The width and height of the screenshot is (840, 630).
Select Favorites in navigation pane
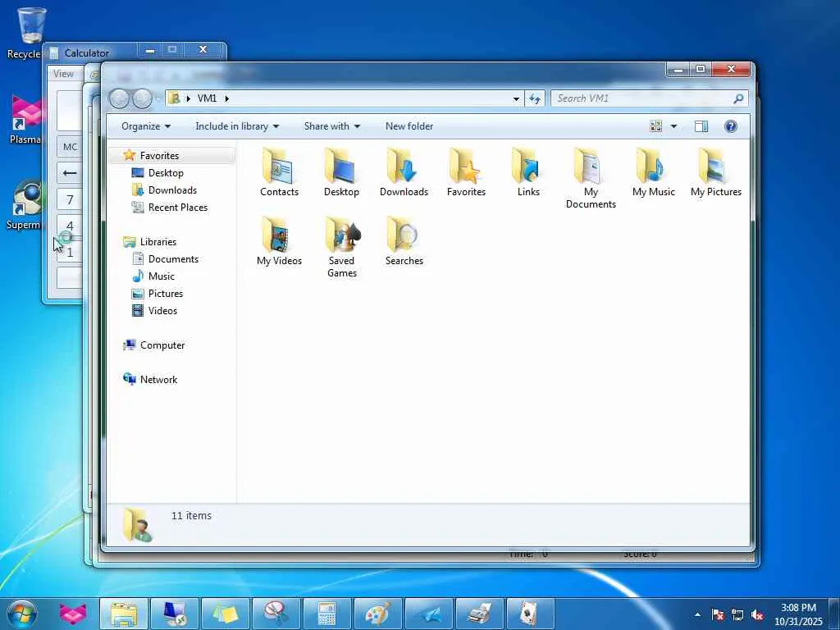click(159, 155)
